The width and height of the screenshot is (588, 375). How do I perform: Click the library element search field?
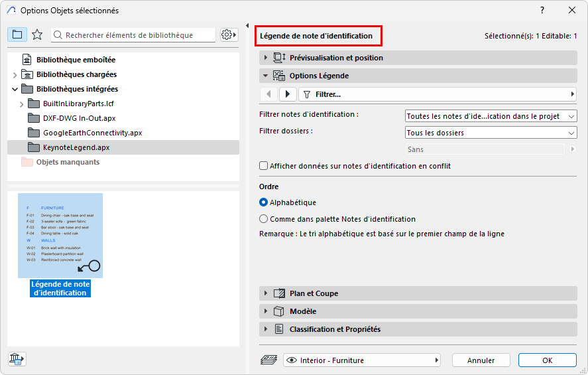136,35
